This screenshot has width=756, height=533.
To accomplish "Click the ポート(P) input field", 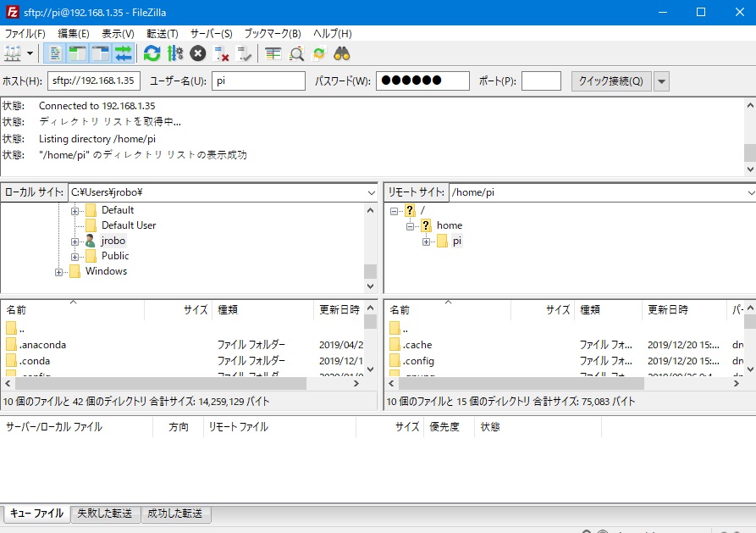I will 542,81.
